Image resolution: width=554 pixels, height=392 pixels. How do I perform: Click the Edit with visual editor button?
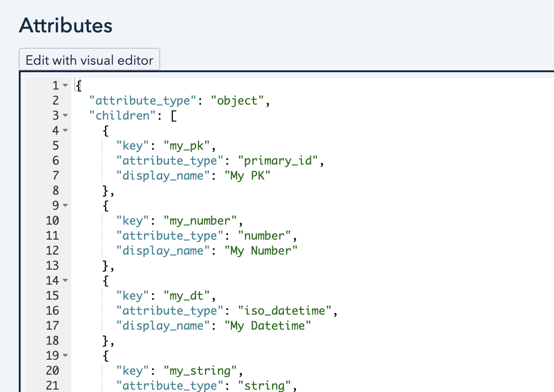89,60
